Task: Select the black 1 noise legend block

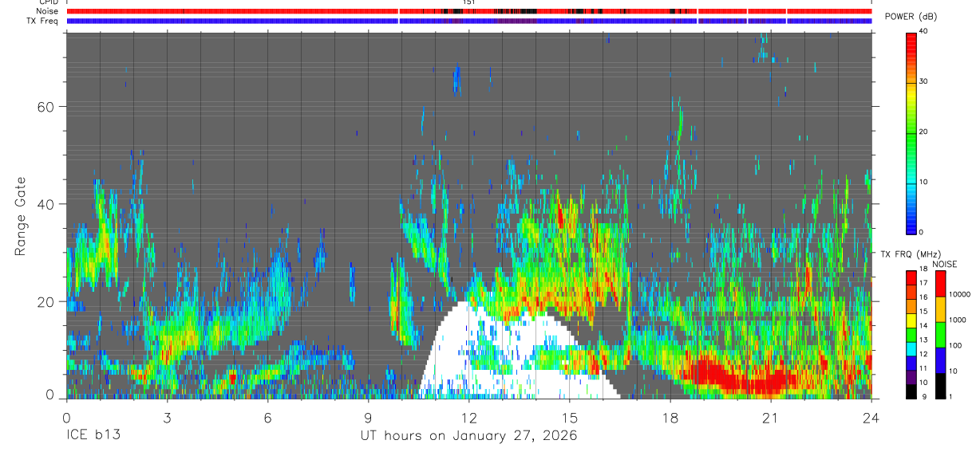Action: click(940, 386)
